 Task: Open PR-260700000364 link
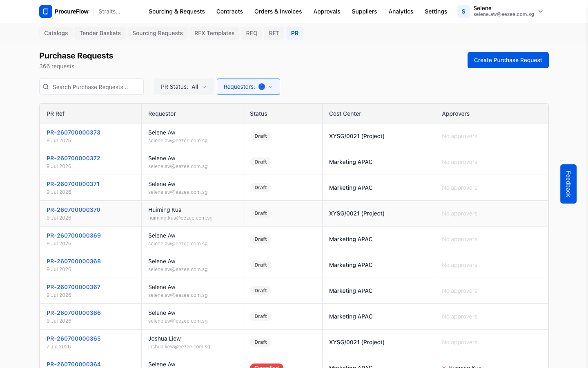[73, 364]
